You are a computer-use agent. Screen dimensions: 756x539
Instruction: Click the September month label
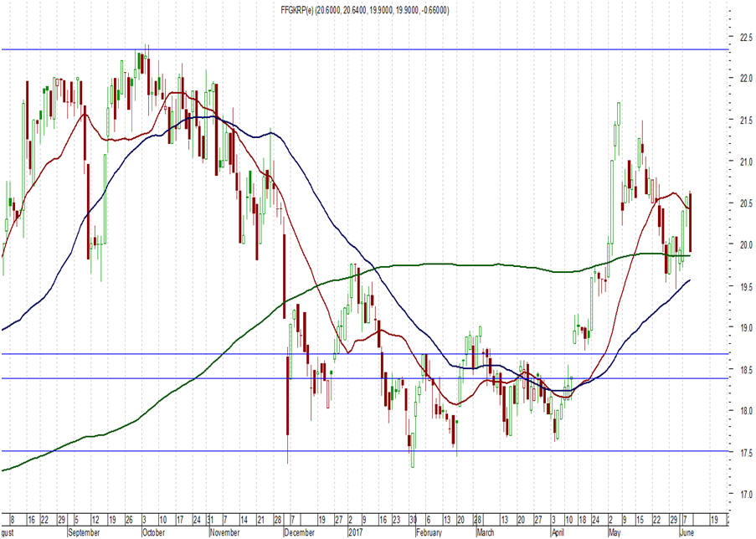[x=84, y=533]
